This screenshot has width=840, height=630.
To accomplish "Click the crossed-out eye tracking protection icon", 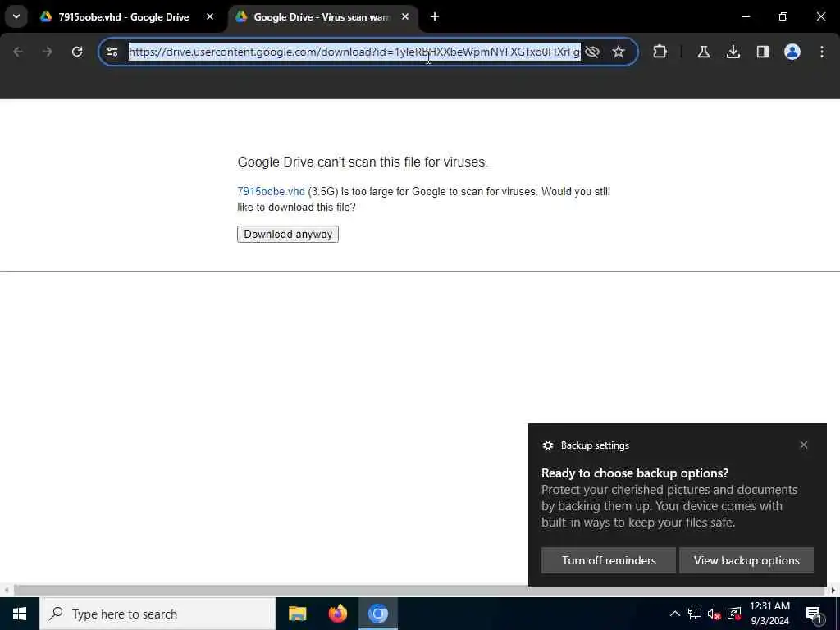I will [x=592, y=52].
